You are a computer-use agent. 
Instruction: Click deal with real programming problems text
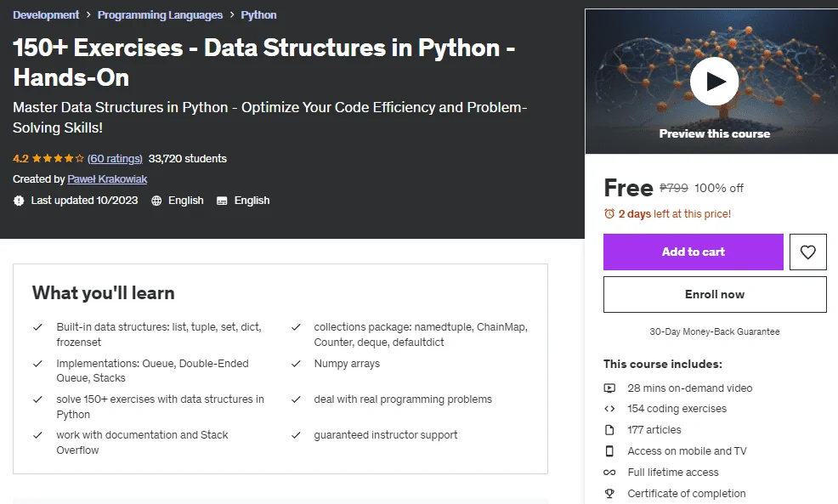(x=403, y=399)
